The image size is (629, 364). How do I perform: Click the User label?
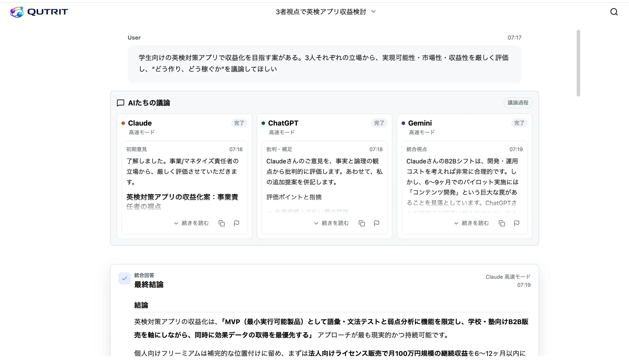coord(134,38)
